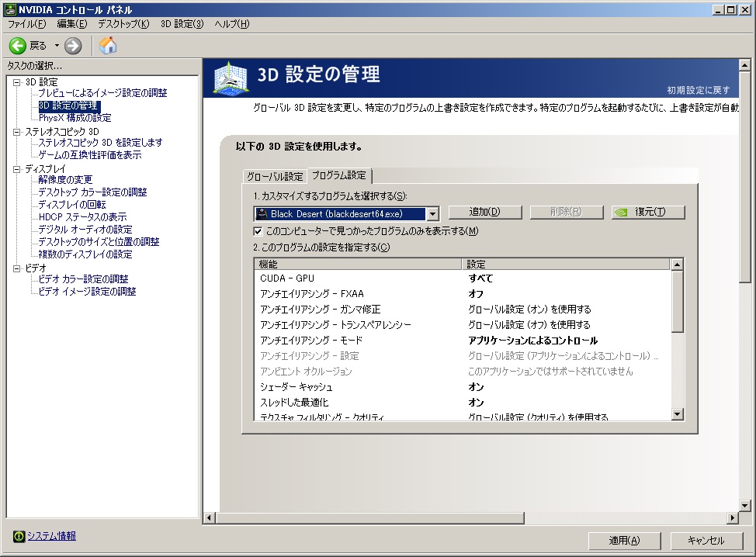Select the CUDA - GPU settings row
756x557 pixels.
pyautogui.click(x=463, y=278)
